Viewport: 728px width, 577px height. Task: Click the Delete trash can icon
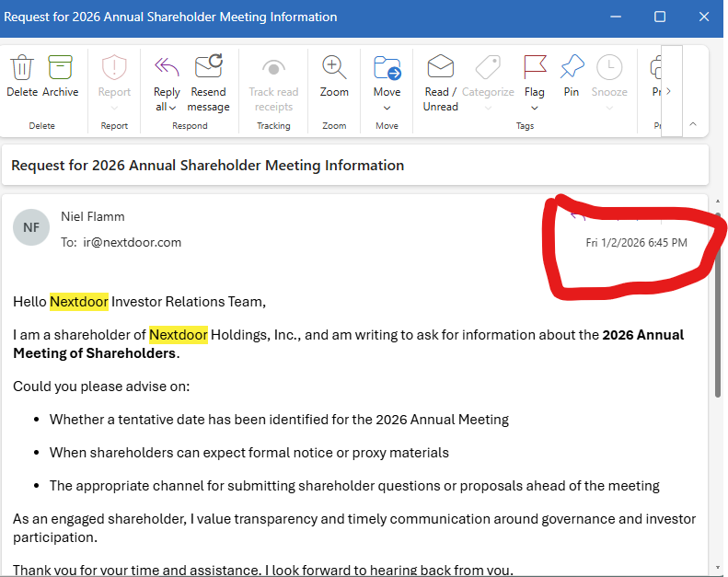[x=22, y=68]
